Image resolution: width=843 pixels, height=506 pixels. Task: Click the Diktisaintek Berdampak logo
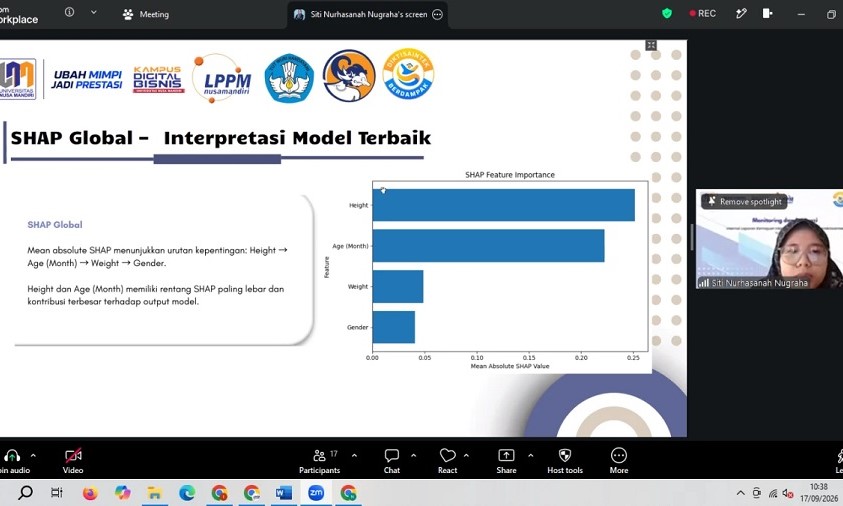[408, 74]
